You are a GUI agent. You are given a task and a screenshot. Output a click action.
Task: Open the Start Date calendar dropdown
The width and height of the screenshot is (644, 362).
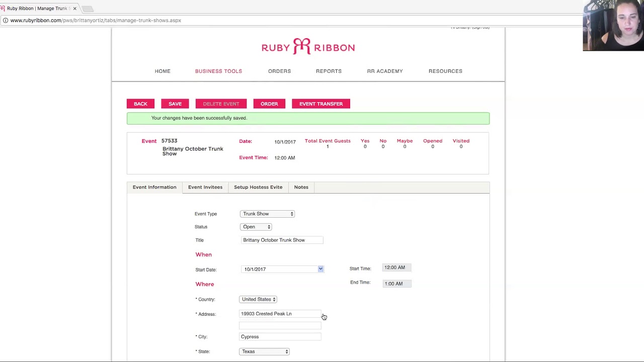320,269
